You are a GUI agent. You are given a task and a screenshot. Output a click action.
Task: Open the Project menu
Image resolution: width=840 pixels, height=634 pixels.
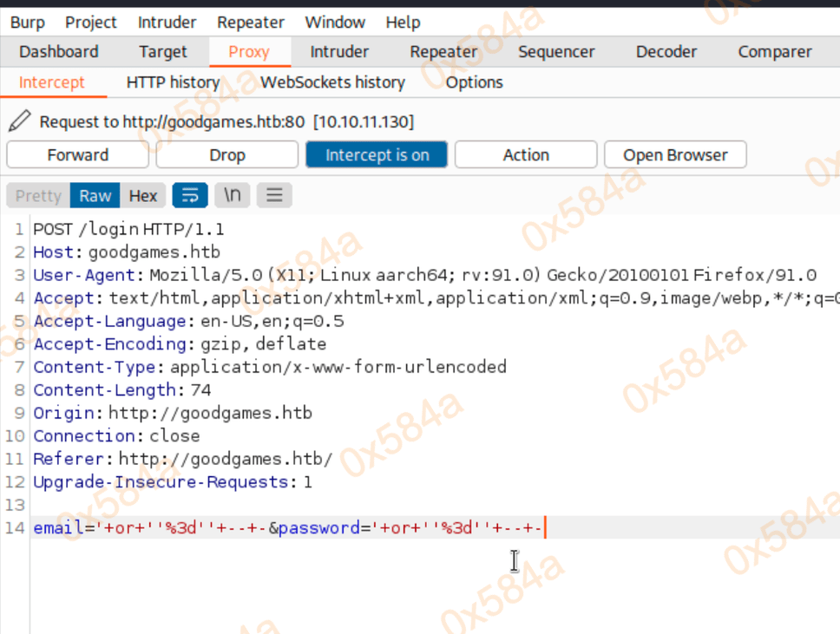91,23
